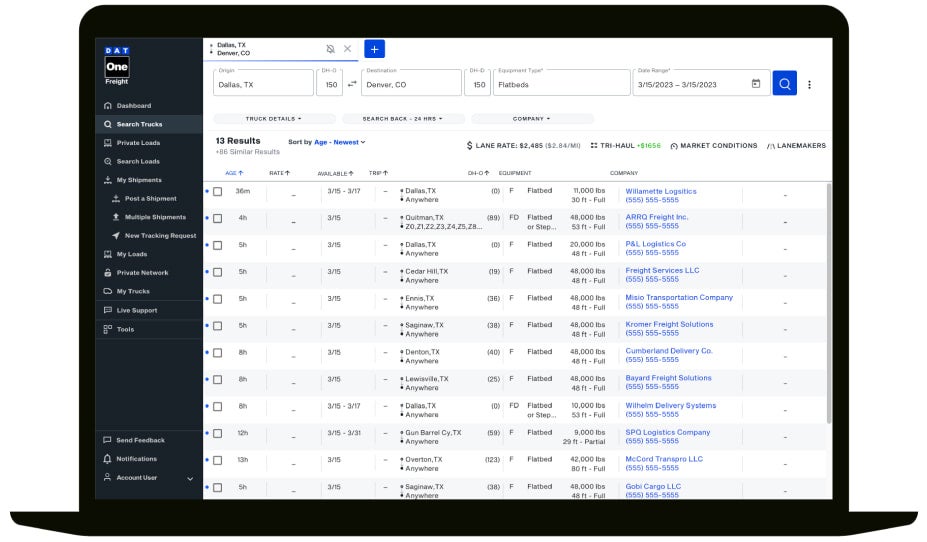Expand the Company filter dropdown
The image size is (927, 542).
[531, 119]
